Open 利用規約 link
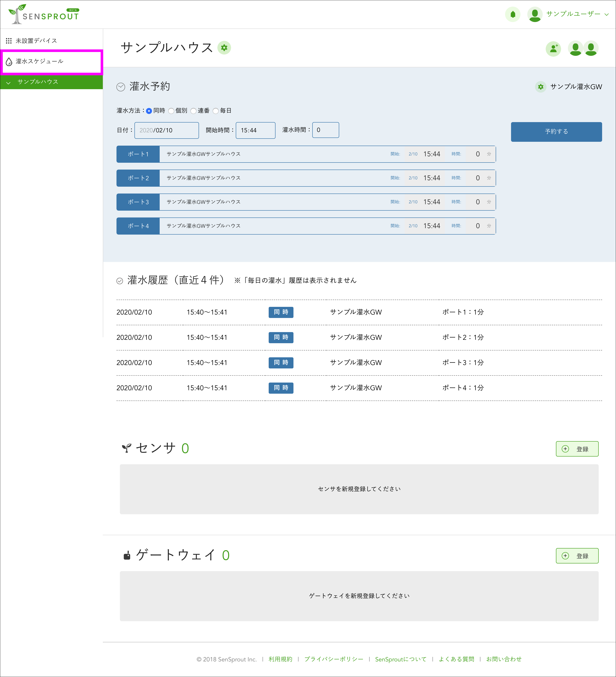The width and height of the screenshot is (616, 677). 280,659
